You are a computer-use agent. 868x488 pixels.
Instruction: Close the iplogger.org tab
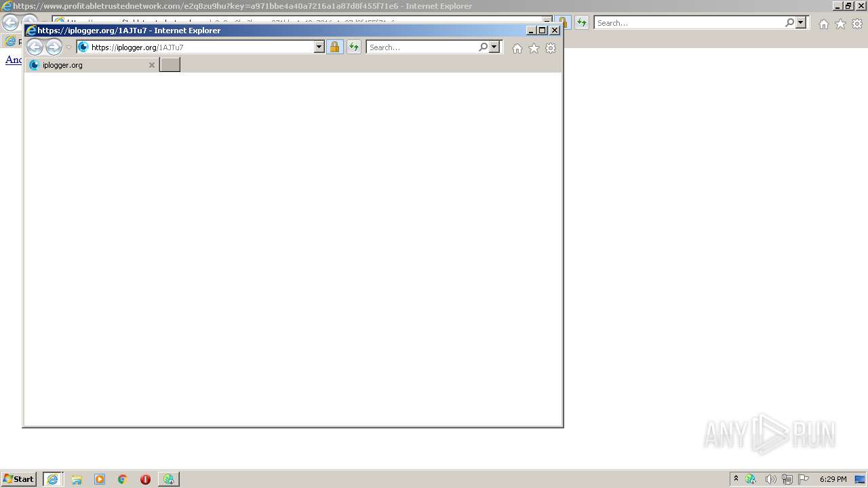click(152, 65)
